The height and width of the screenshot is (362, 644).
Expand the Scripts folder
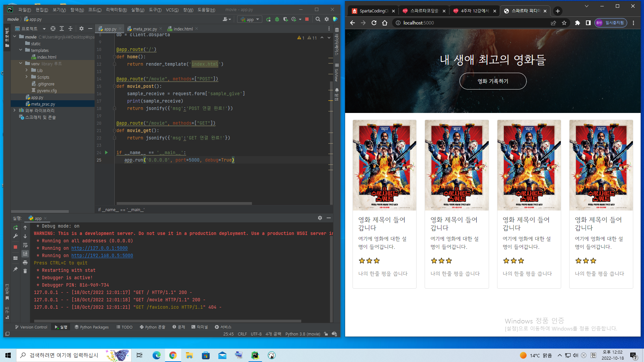coord(27,77)
